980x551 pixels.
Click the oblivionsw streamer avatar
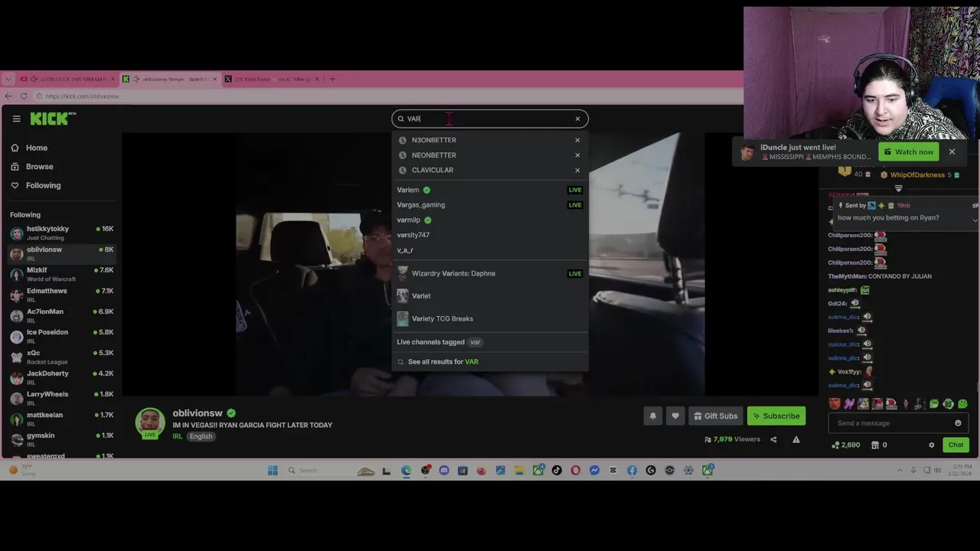[150, 422]
